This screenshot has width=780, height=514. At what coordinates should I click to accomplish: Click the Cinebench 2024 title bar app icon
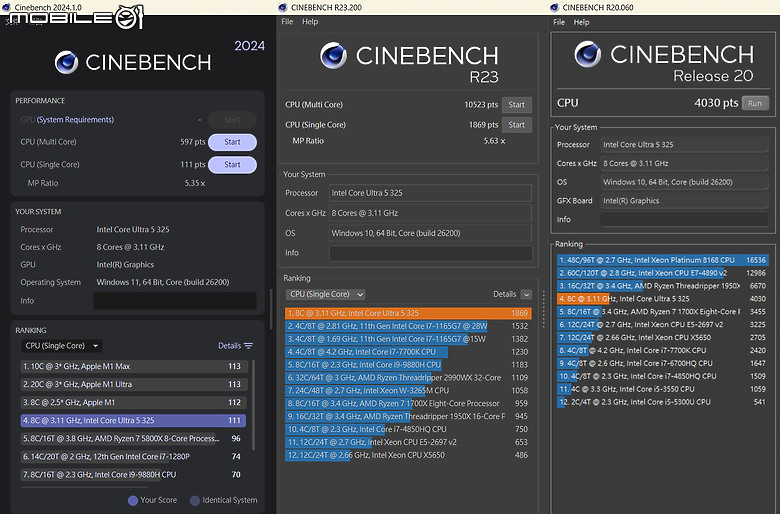click(x=7, y=7)
